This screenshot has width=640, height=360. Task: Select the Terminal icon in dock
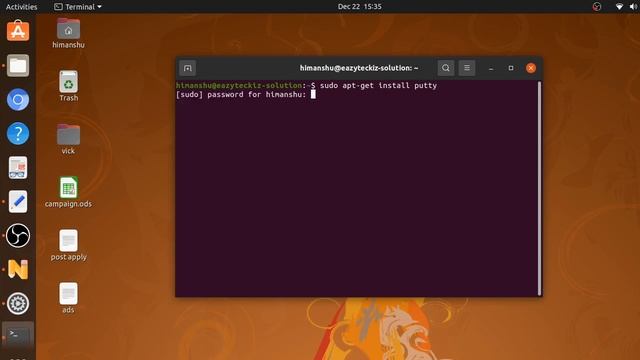[x=18, y=336]
